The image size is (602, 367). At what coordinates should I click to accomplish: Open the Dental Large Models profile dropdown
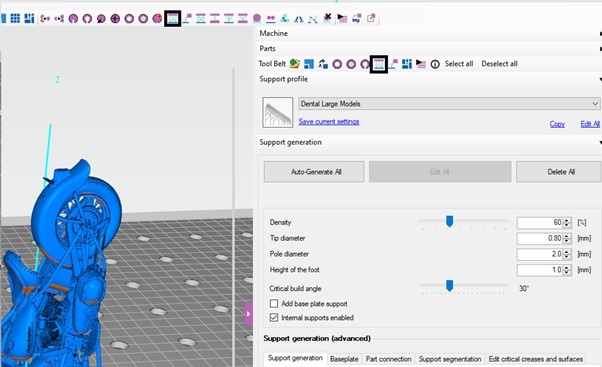pyautogui.click(x=449, y=104)
